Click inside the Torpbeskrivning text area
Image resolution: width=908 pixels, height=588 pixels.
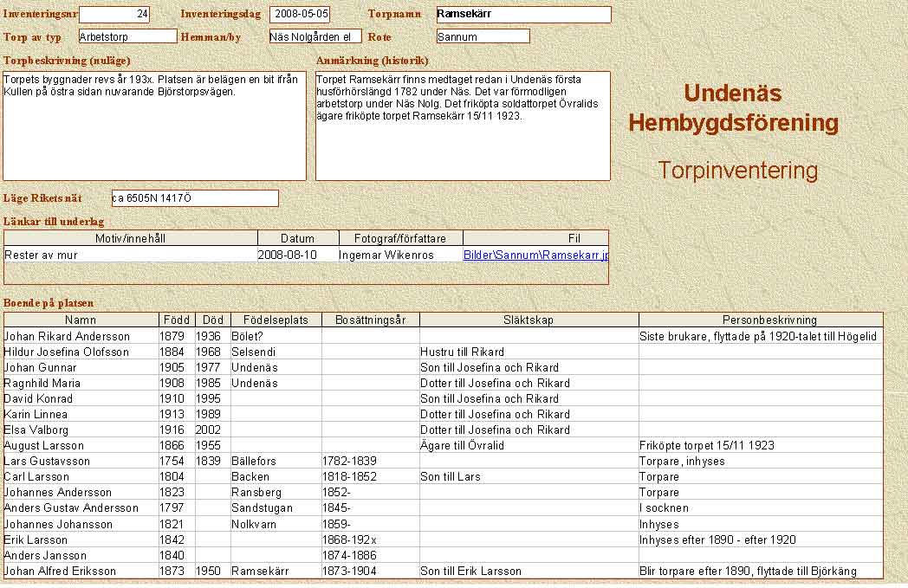[x=155, y=126]
